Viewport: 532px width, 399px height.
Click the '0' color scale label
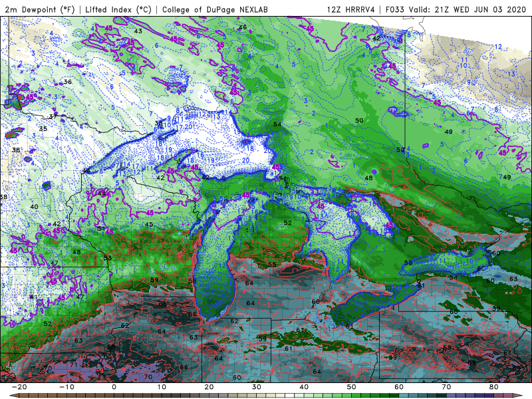[x=114, y=387]
